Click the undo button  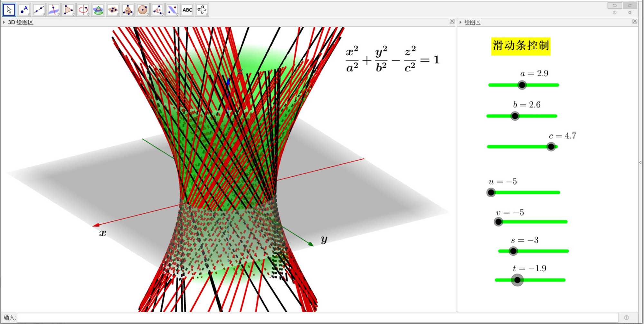tap(614, 5)
